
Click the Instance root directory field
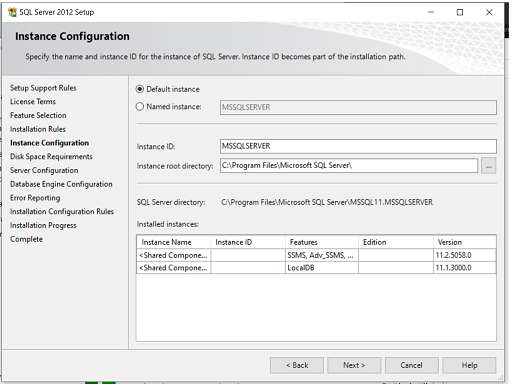click(349, 166)
